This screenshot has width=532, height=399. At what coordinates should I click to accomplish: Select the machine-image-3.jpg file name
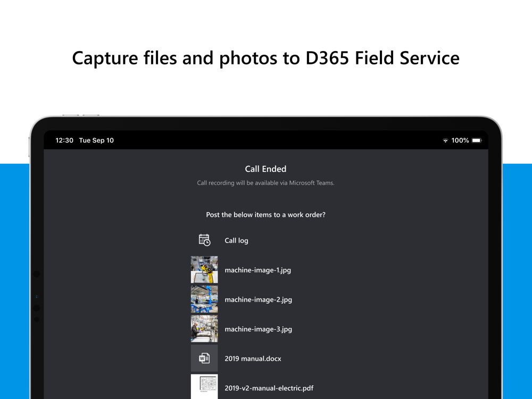(258, 329)
